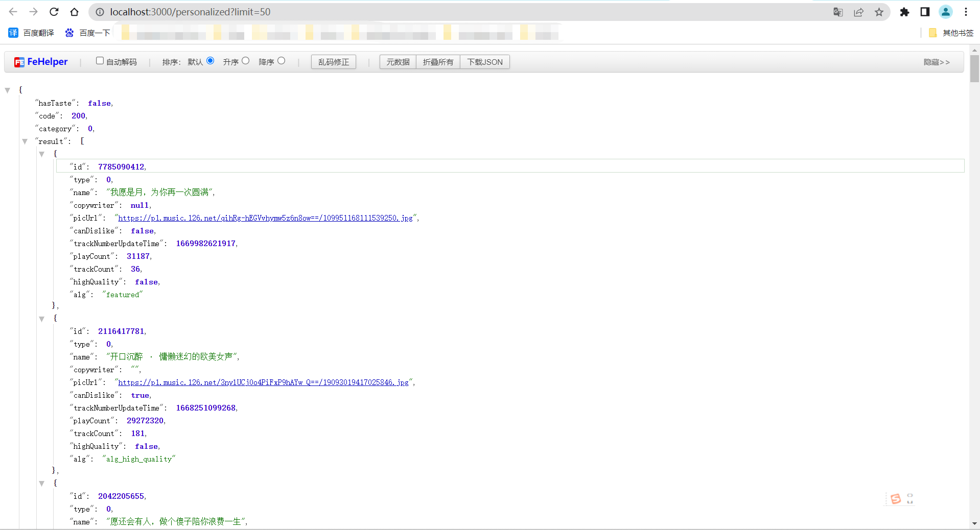Select the trackCount value 181

[x=138, y=433]
